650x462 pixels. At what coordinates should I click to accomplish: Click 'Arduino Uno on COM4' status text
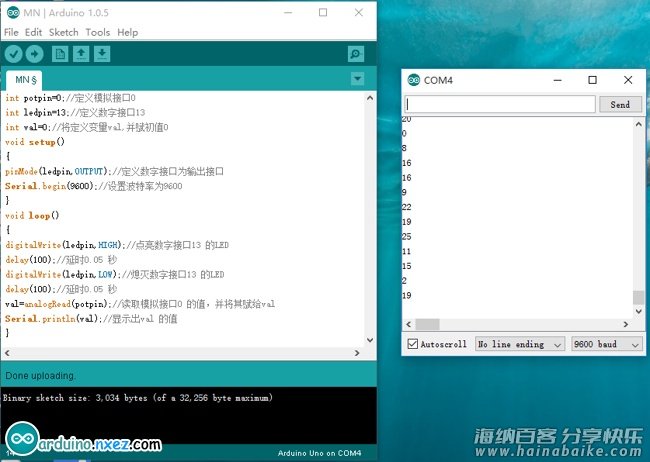pyautogui.click(x=319, y=453)
